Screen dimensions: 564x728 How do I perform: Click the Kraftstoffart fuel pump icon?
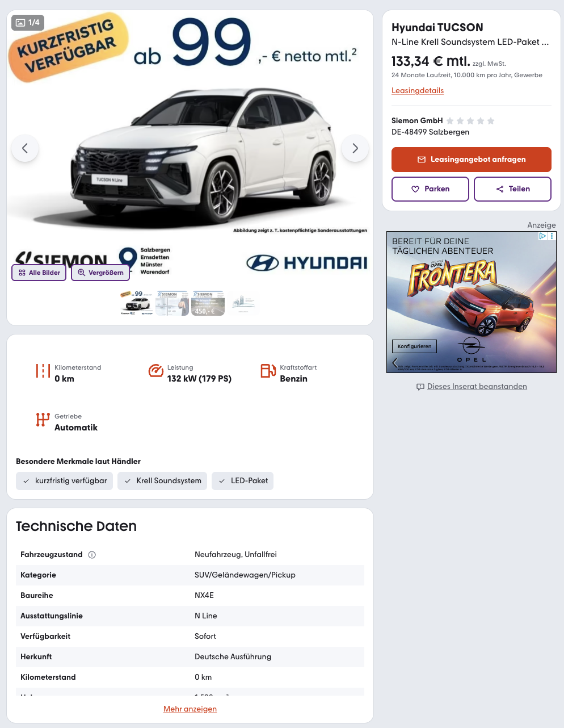pos(268,371)
